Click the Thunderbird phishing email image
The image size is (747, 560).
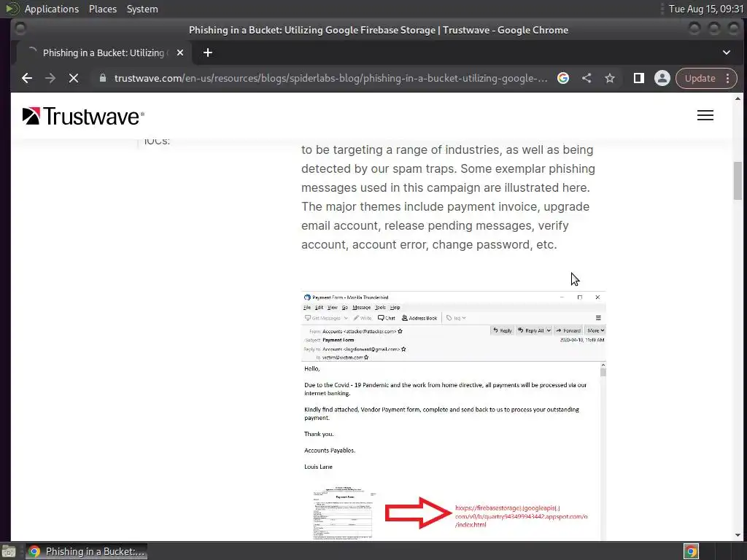tap(454, 415)
